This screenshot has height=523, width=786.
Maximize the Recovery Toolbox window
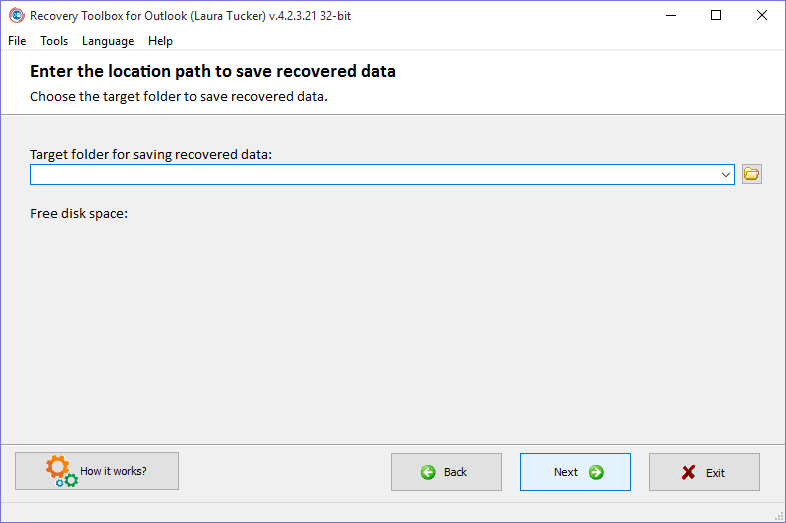tap(716, 16)
